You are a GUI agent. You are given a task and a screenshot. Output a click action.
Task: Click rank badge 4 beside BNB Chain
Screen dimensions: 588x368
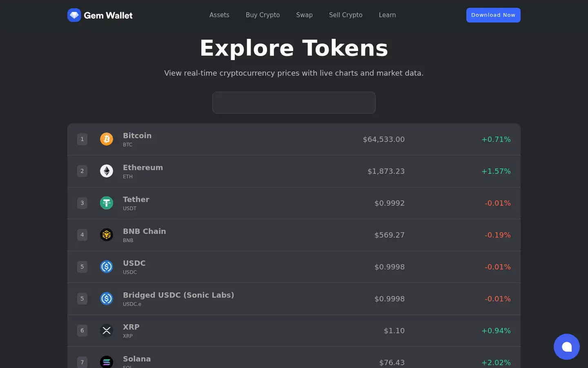point(82,235)
